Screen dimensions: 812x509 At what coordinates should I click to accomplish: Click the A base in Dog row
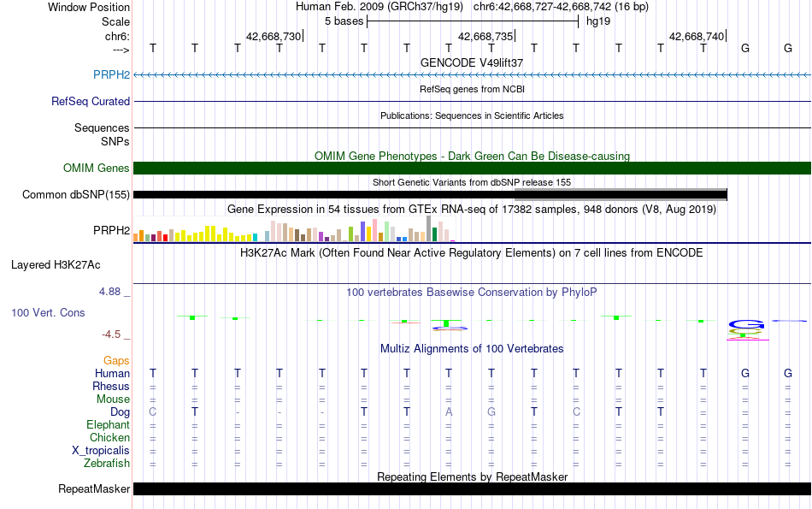449,411
